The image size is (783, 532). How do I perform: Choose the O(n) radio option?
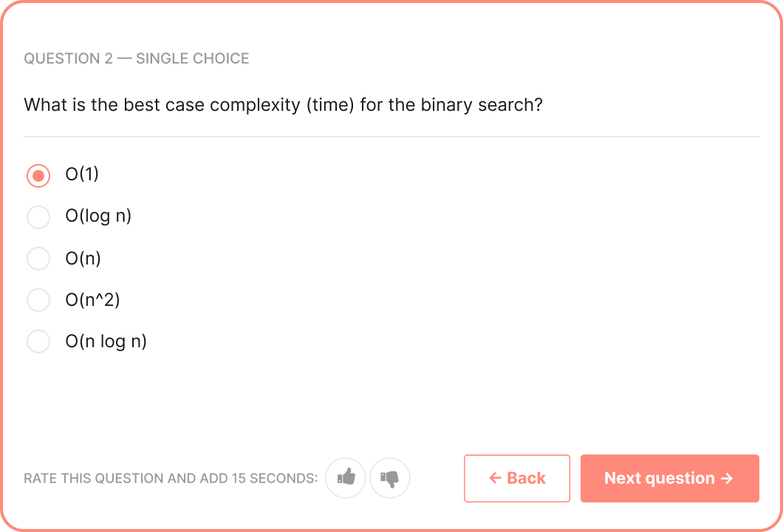pyautogui.click(x=38, y=259)
